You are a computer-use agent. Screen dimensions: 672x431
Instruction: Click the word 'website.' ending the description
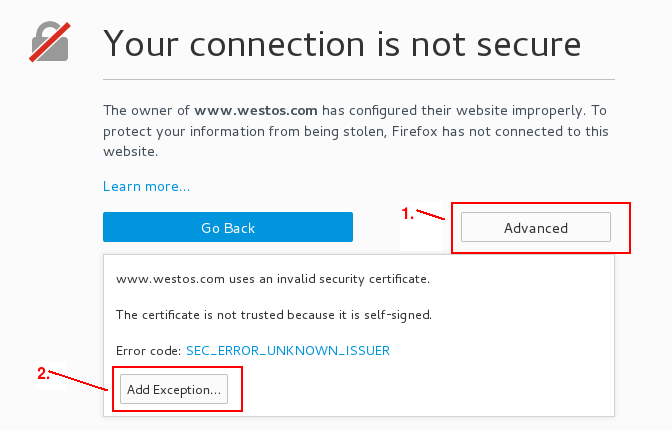click(130, 152)
